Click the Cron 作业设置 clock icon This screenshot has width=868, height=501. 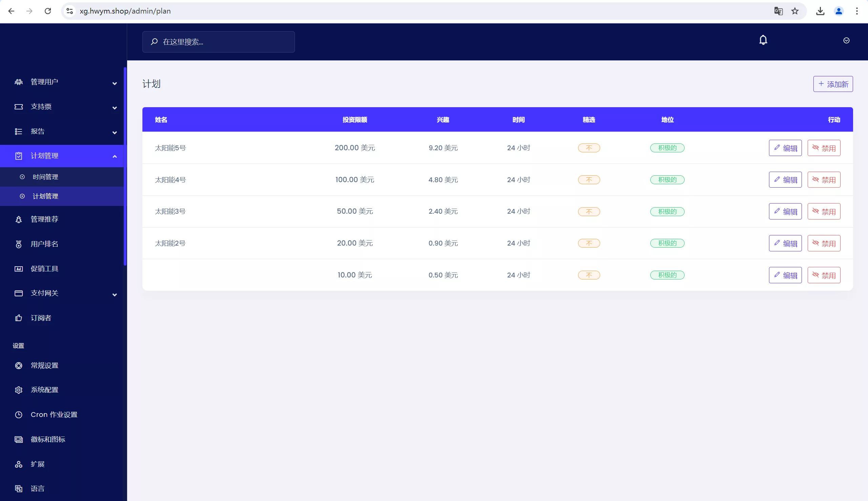point(19,415)
